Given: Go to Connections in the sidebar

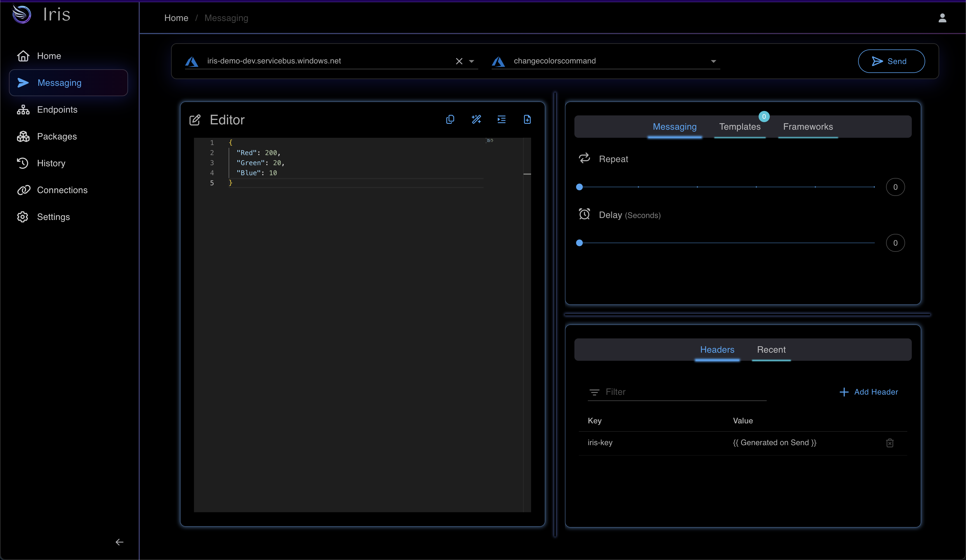Looking at the screenshot, I should click(62, 190).
